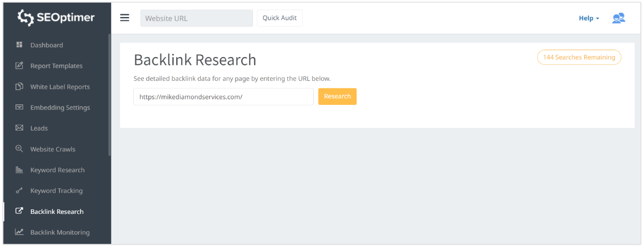Click the SEOptimer gear logo
The image size is (644, 247).
pos(26,17)
